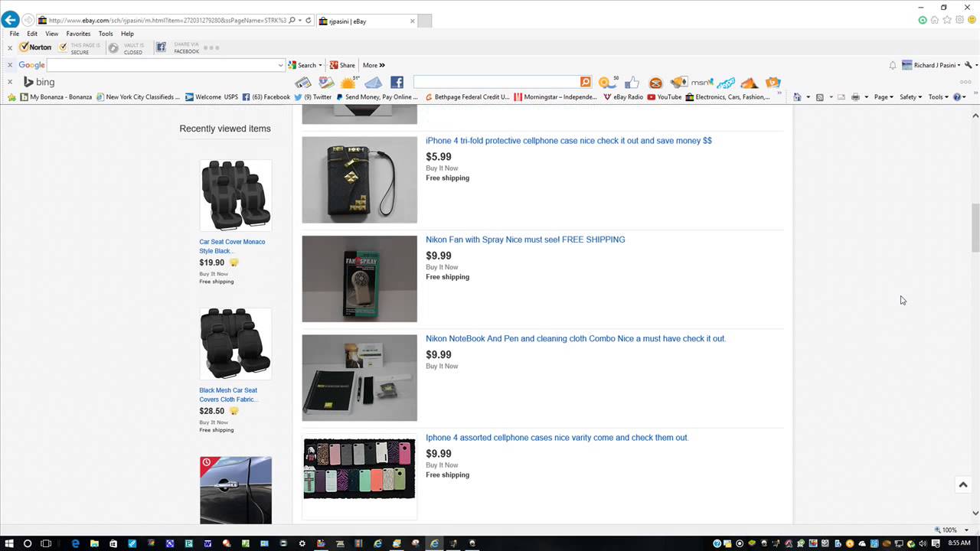Click the browser address bar URL
Screen dimensions: 980x551
(x=166, y=21)
